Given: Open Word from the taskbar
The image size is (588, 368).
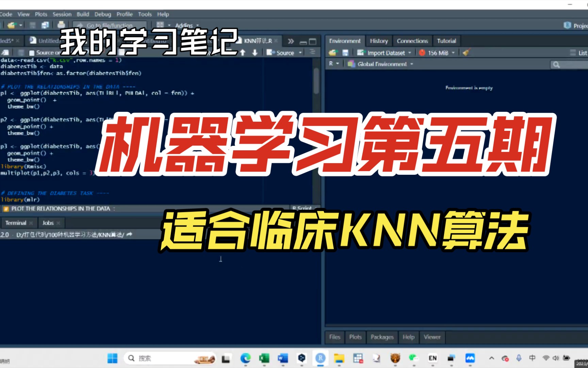Looking at the screenshot, I should point(283,358).
